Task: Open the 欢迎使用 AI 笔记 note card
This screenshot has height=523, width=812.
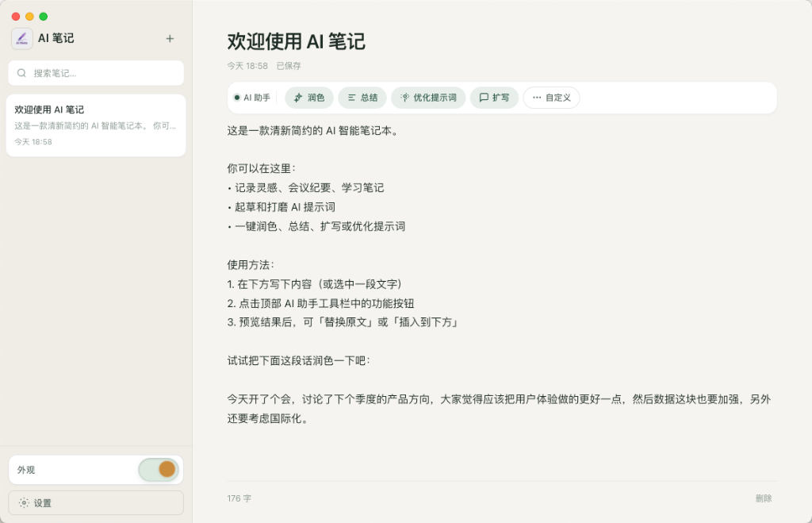Action: (x=96, y=125)
